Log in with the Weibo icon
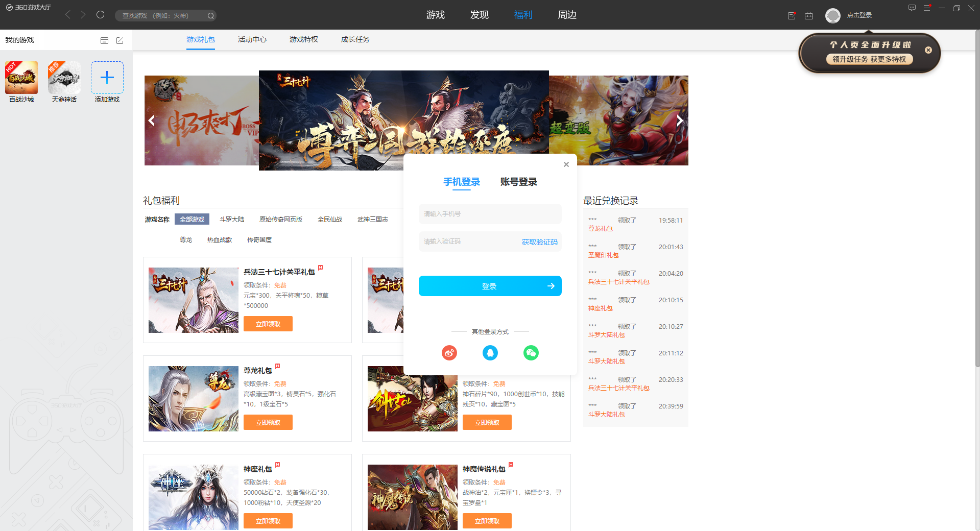This screenshot has height=531, width=980. [449, 352]
